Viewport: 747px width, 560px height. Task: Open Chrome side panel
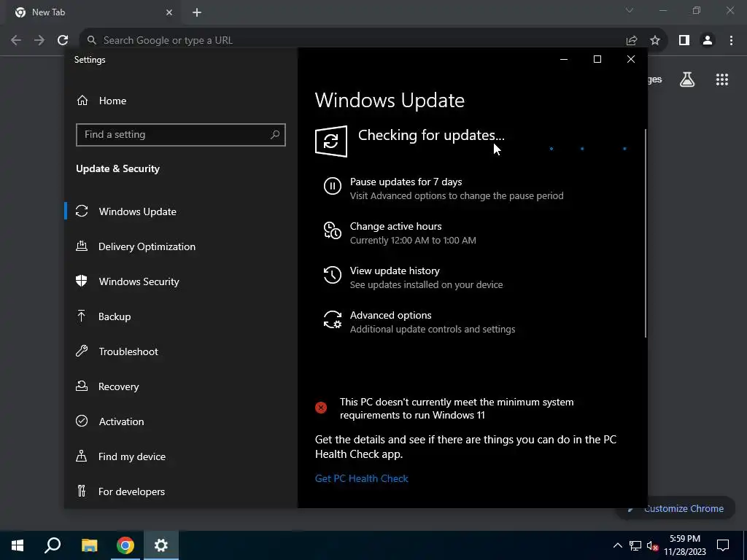tap(684, 41)
